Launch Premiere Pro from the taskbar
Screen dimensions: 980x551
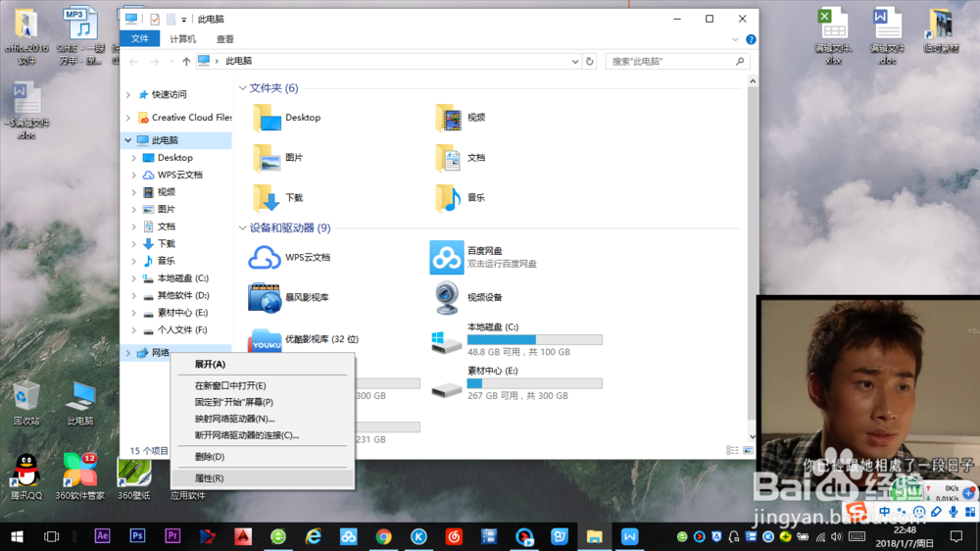point(172,536)
